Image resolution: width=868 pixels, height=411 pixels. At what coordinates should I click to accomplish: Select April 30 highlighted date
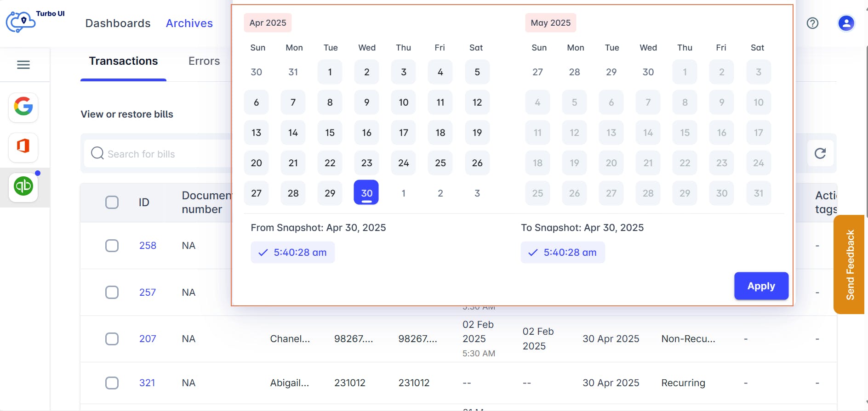point(366,193)
